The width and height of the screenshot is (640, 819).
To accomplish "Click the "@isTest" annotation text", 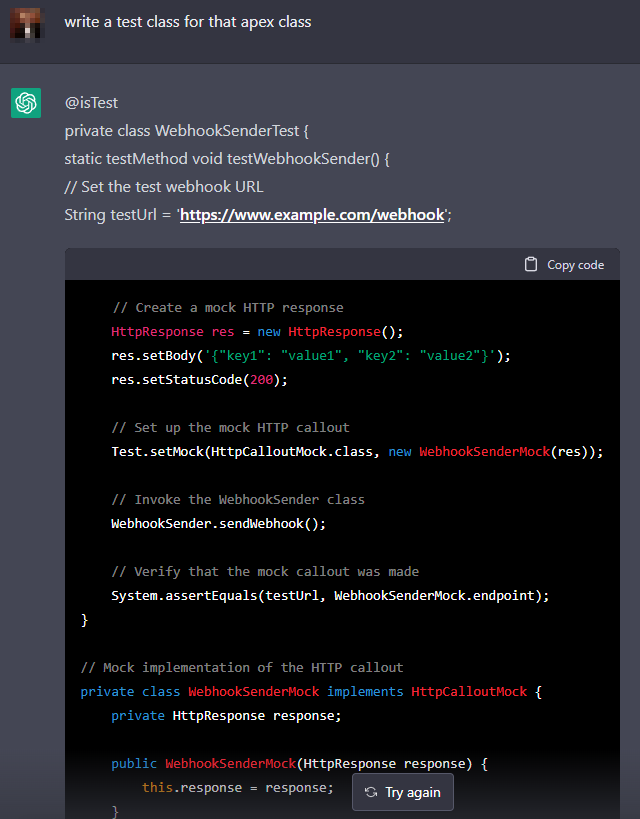I will coord(91,103).
